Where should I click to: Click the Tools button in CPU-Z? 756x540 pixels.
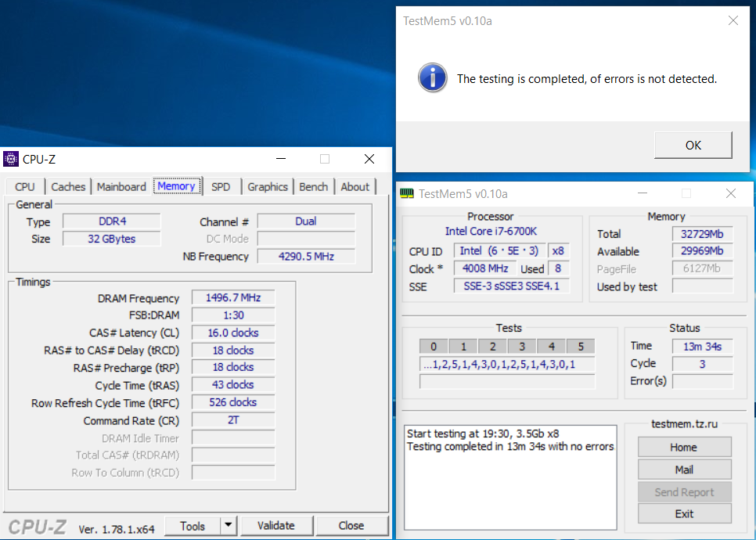[x=193, y=526]
